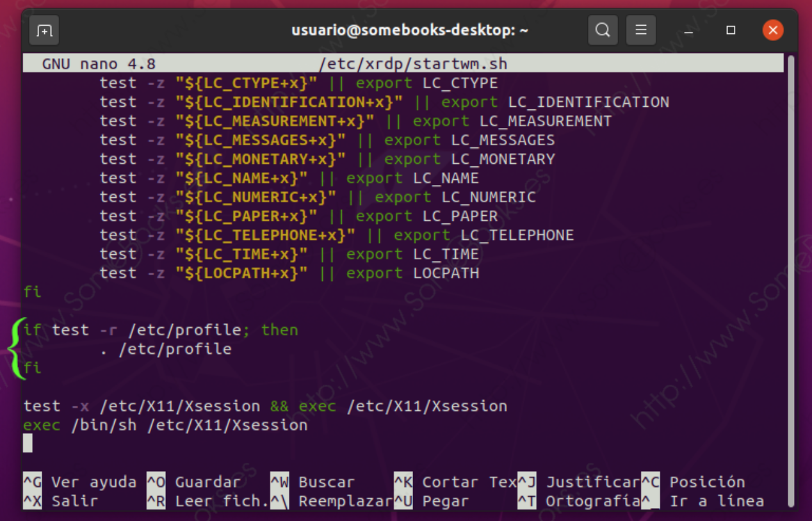Click the /etc/xrdp/startwm.sh filename header
The width and height of the screenshot is (812, 521).
pos(413,64)
